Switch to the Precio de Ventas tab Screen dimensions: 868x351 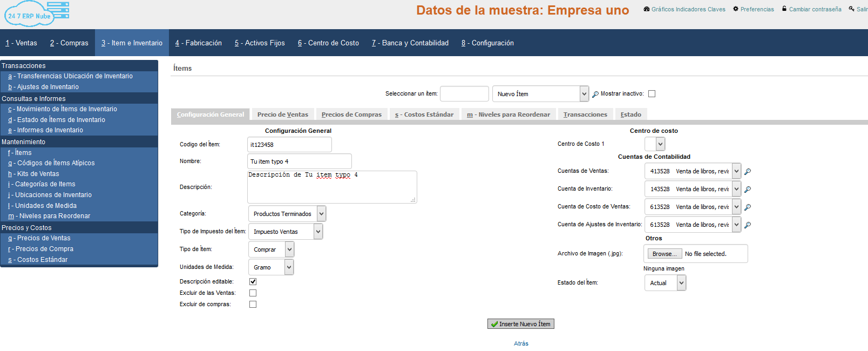[x=282, y=114]
